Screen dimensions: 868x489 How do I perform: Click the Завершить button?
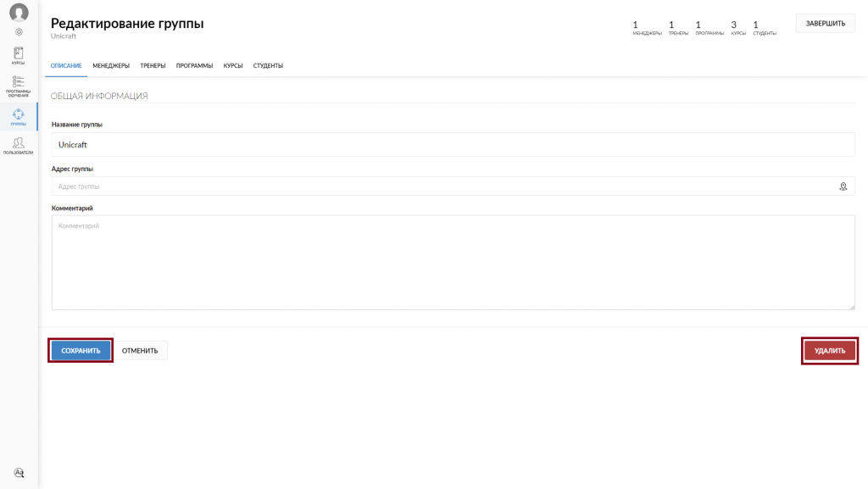coord(826,23)
